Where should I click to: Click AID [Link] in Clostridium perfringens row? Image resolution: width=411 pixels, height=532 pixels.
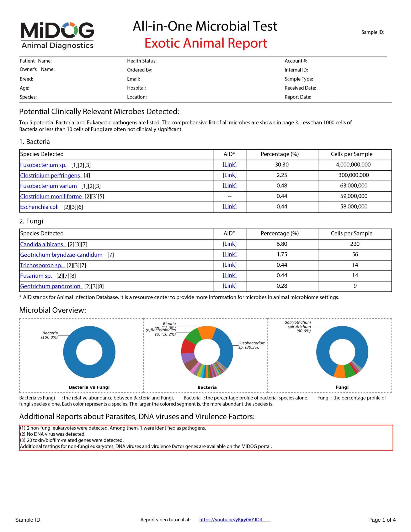point(229,175)
